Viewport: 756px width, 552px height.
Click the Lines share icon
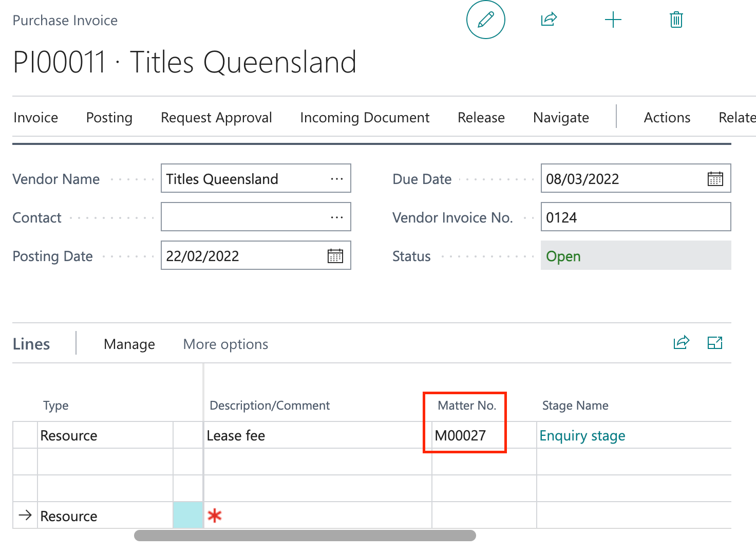(x=682, y=342)
